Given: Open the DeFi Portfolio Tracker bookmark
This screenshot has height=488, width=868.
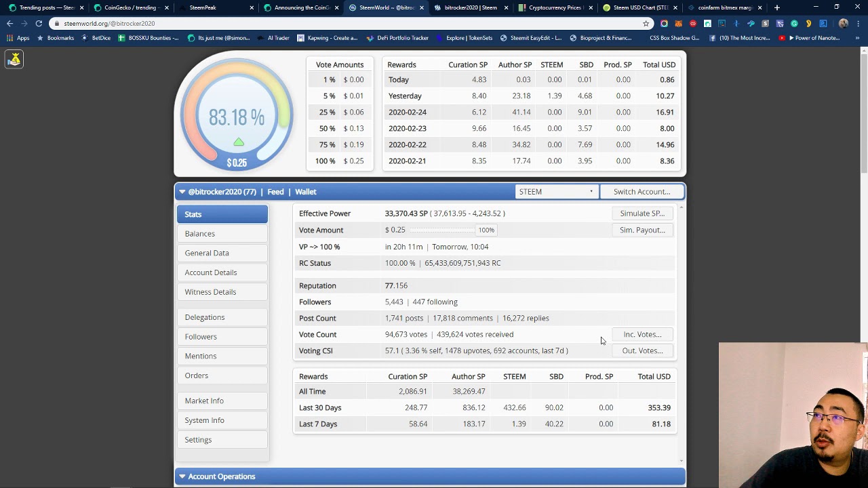Looking at the screenshot, I should tap(397, 38).
